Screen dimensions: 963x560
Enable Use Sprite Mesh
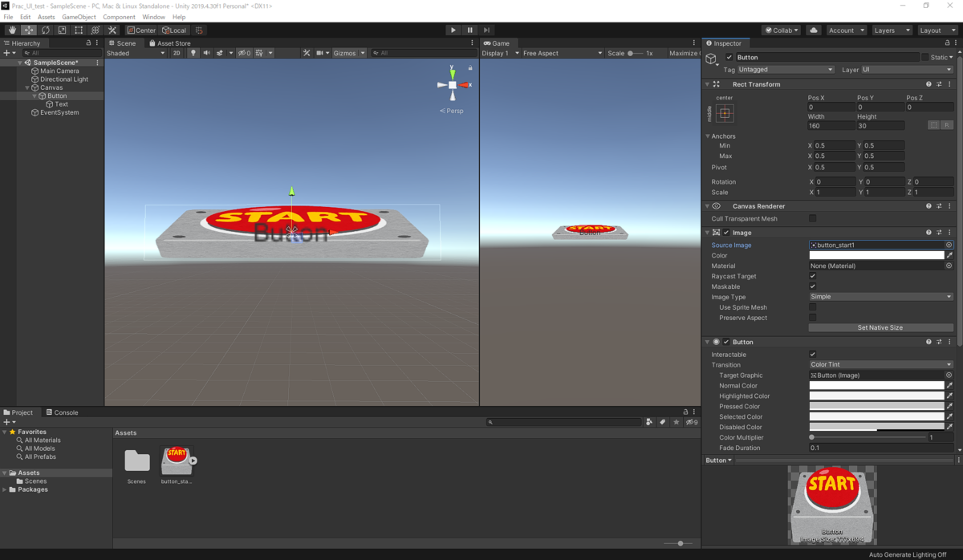812,307
